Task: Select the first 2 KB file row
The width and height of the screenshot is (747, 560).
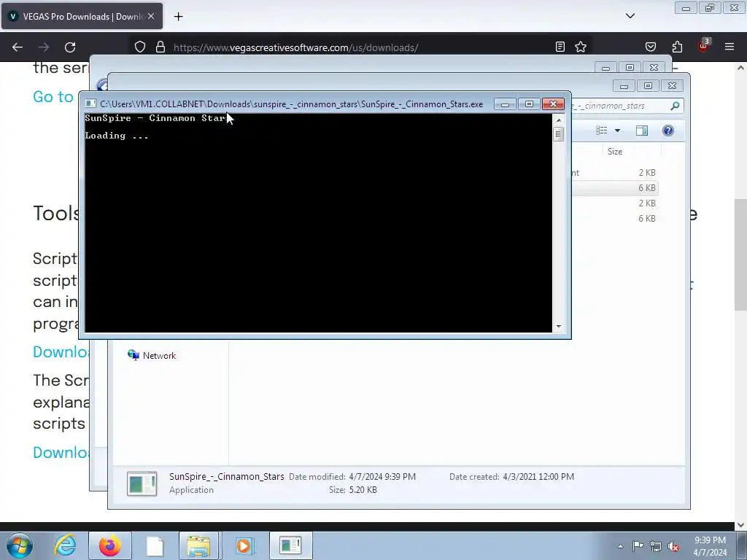Action: 614,172
